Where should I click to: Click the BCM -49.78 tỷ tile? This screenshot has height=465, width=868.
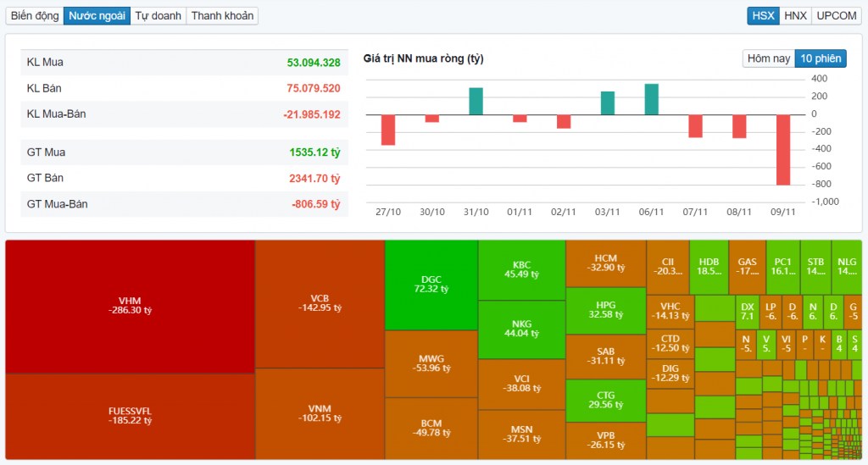[x=431, y=429]
